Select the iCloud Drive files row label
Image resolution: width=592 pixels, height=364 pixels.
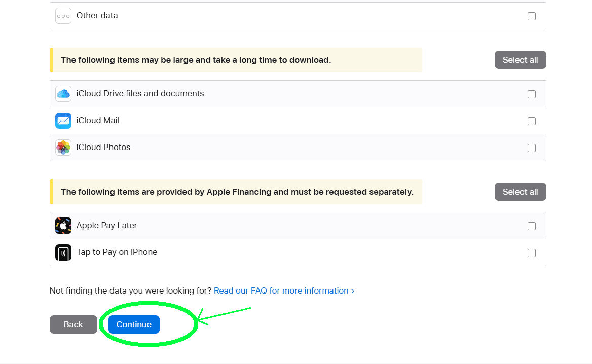(140, 93)
